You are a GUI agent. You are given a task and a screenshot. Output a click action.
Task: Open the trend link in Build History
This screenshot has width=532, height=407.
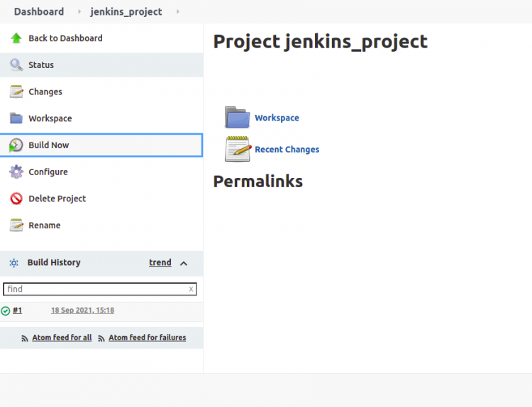pyautogui.click(x=160, y=262)
